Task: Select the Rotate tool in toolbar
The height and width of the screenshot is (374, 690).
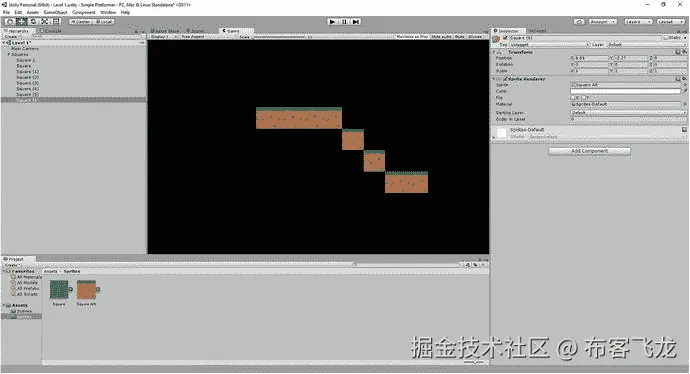Action: pyautogui.click(x=33, y=21)
